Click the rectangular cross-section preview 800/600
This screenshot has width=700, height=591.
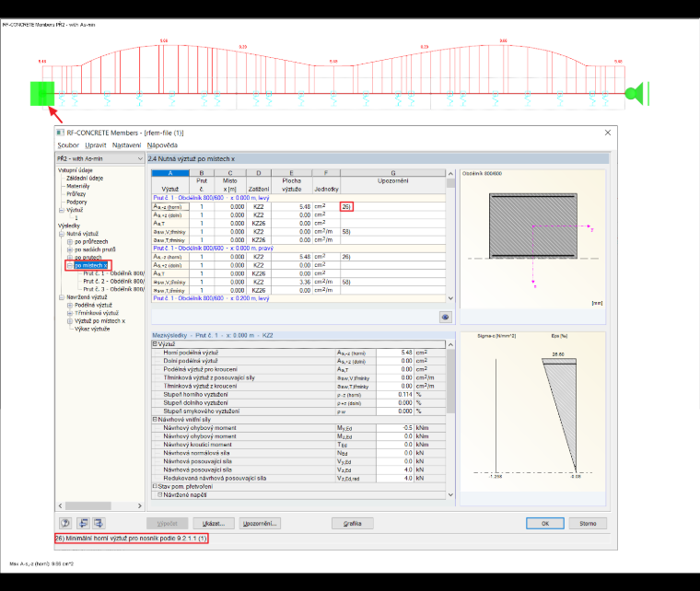tap(532, 226)
